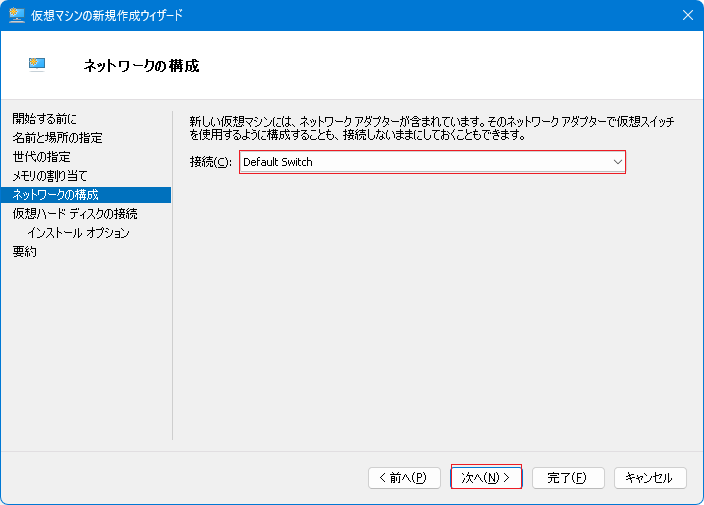Click the キャンセル button
Viewport: 704px width, 505px height.
point(650,478)
